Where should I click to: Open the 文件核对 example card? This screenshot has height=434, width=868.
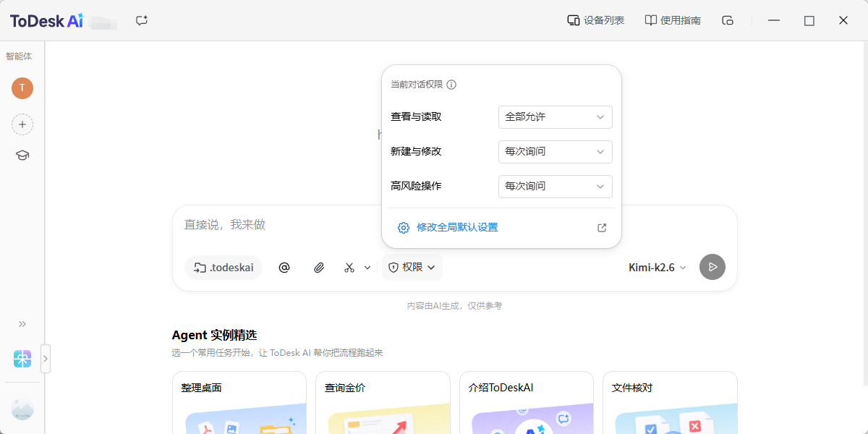coord(670,403)
